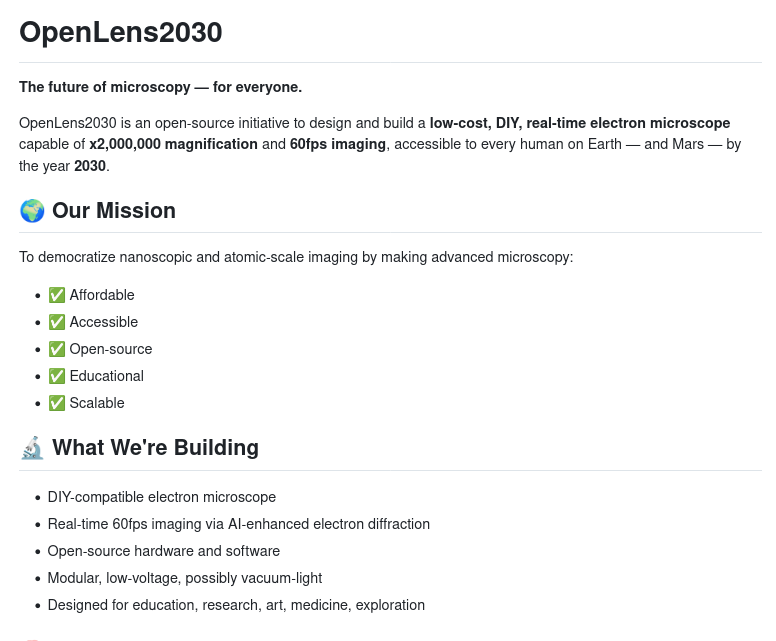The width and height of the screenshot is (776, 641).
Task: Click the OpenLens2030 main title heading
Action: [121, 32]
